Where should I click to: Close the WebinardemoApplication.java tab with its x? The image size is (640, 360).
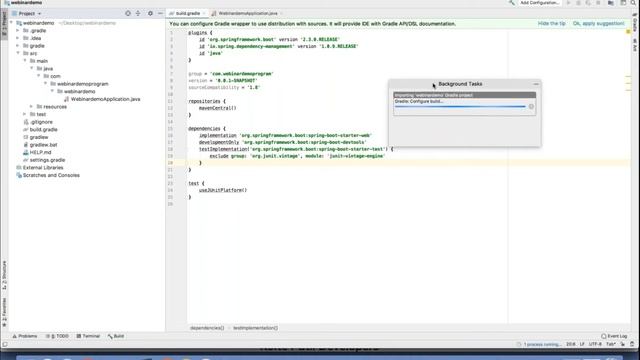[x=281, y=13]
